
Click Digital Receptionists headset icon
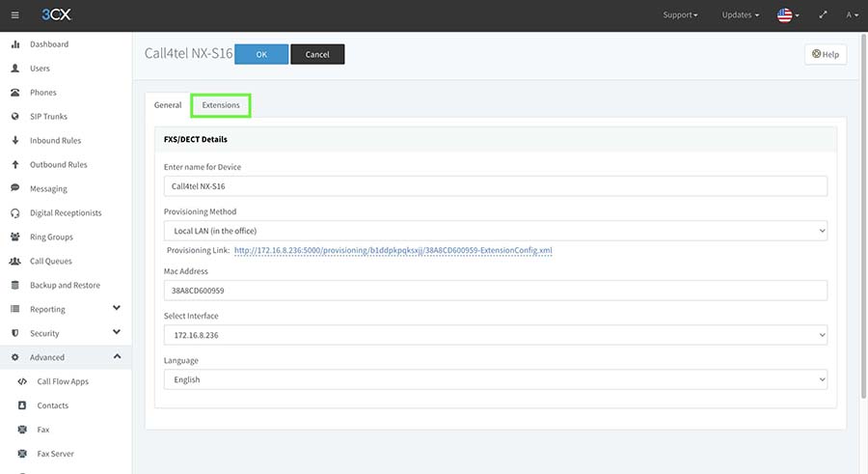(x=15, y=213)
